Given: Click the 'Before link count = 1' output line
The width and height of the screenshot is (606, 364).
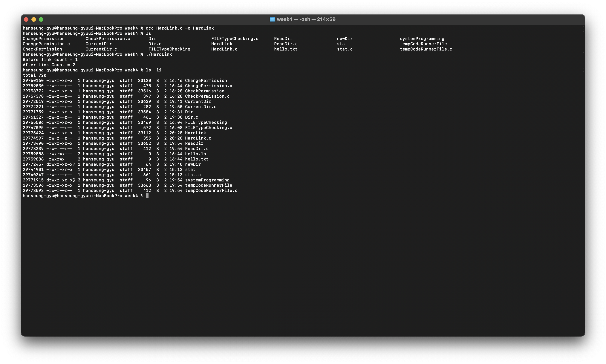Looking at the screenshot, I should click(x=50, y=60).
